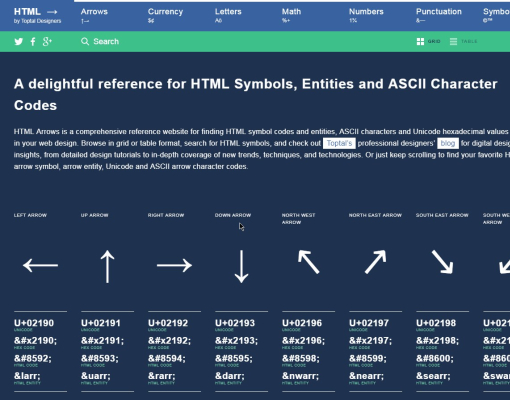Click unicode value U+02196
510x400 pixels.
[x=302, y=323]
